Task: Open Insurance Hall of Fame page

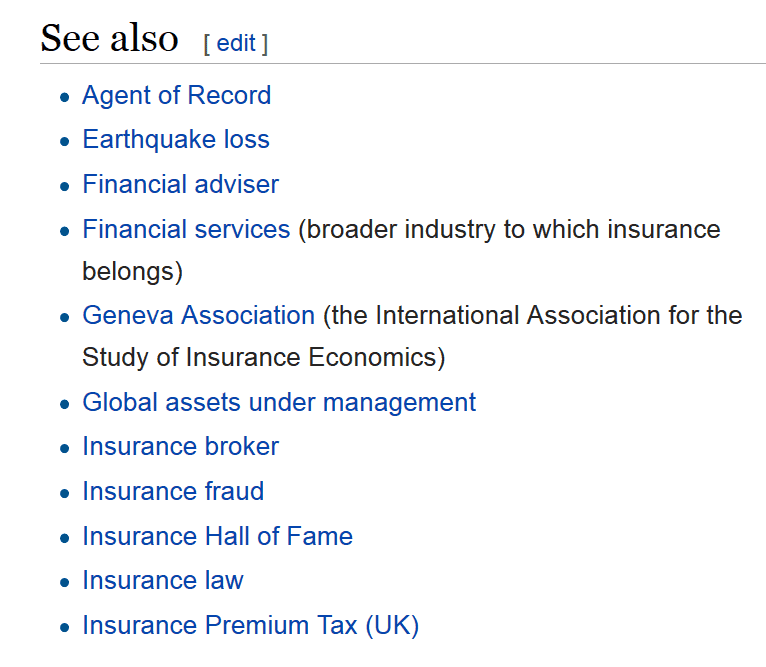Action: tap(217, 536)
